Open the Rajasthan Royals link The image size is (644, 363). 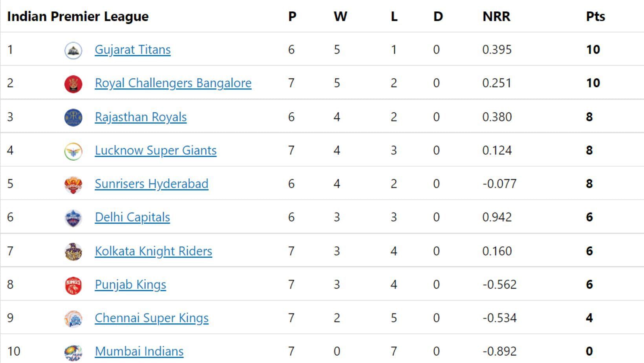tap(141, 117)
